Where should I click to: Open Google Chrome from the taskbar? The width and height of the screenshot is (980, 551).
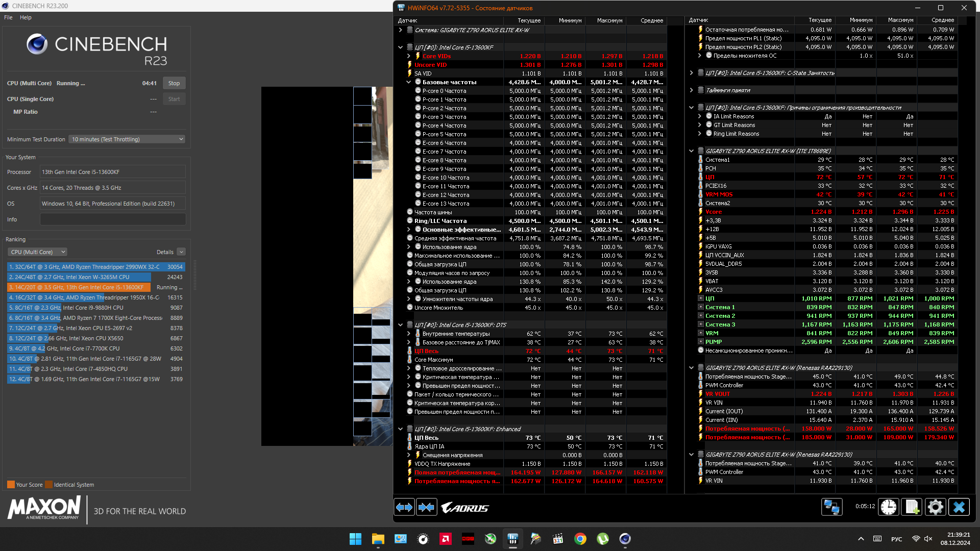pos(580,539)
